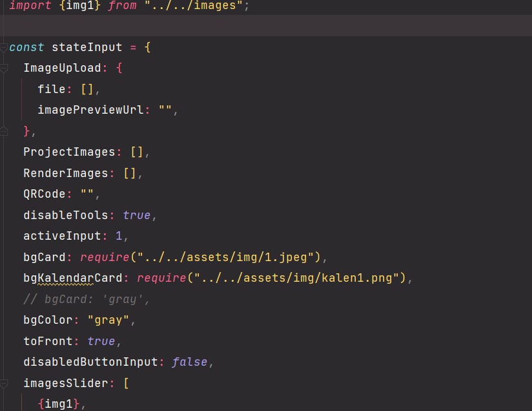
Task: Click fold-end marker beside ImageUpload closing brace
Action: [3, 131]
